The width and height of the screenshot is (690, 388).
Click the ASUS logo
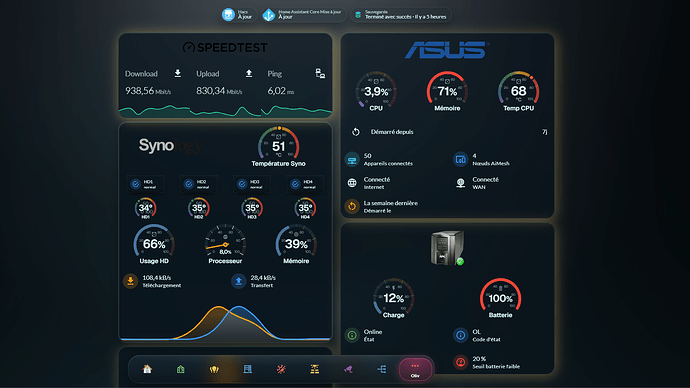click(447, 50)
